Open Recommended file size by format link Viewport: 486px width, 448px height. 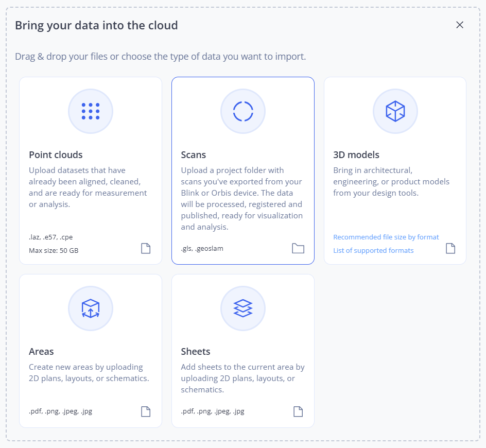(386, 237)
